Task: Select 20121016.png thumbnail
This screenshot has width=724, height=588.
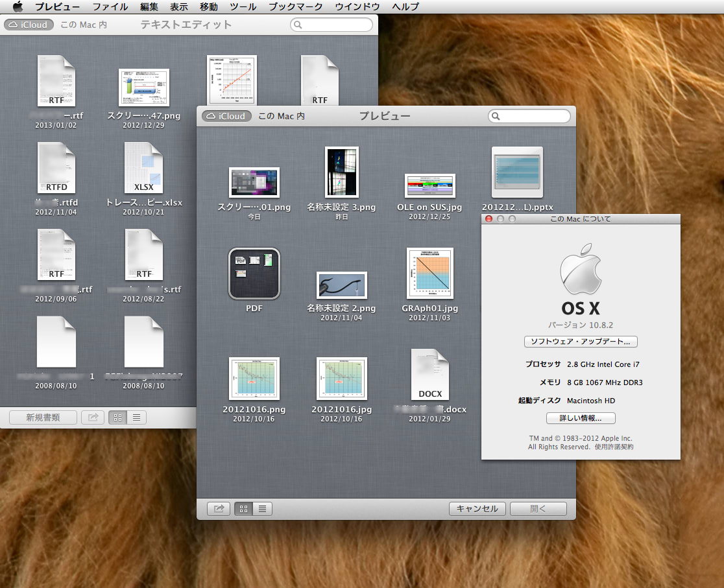Action: 254,379
